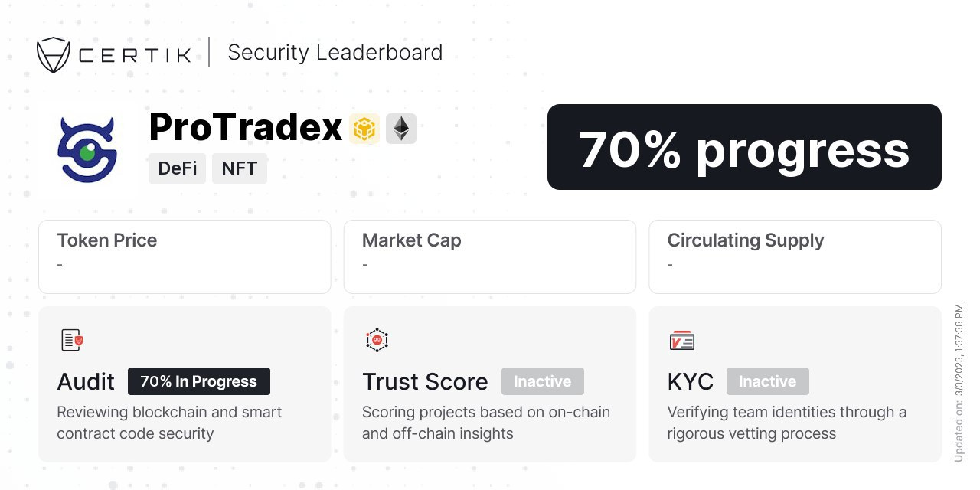980x490 pixels.
Task: Click the ProTradex bull eye logo
Action: 86,149
